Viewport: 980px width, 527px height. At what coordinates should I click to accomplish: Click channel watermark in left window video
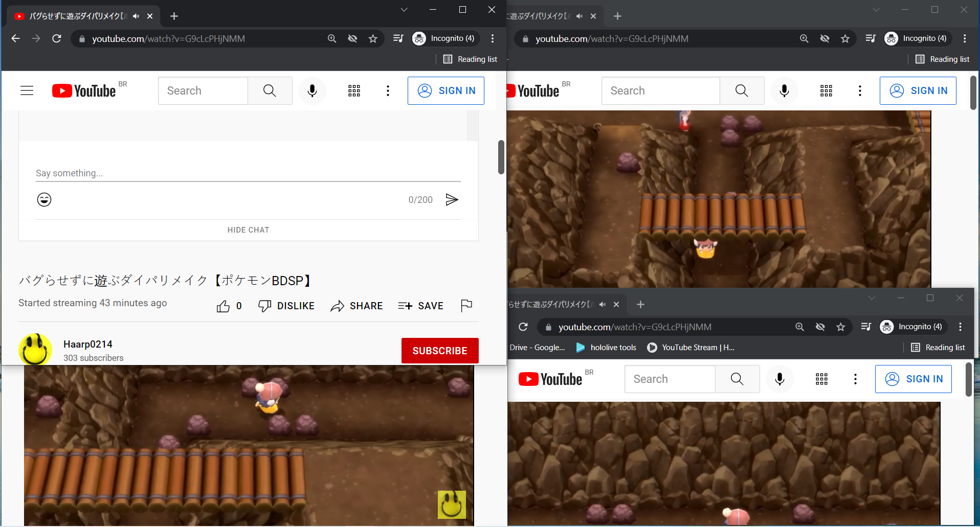pos(452,505)
